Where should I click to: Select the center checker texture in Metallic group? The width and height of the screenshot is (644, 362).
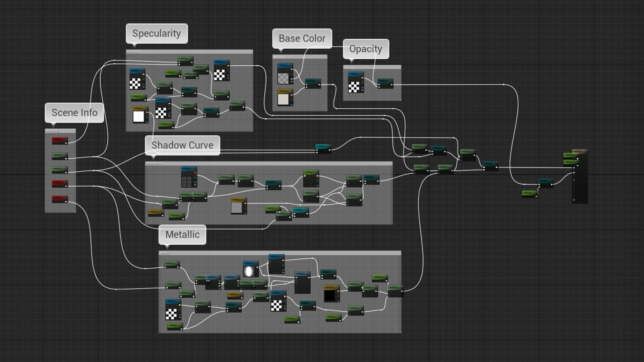pos(278,301)
